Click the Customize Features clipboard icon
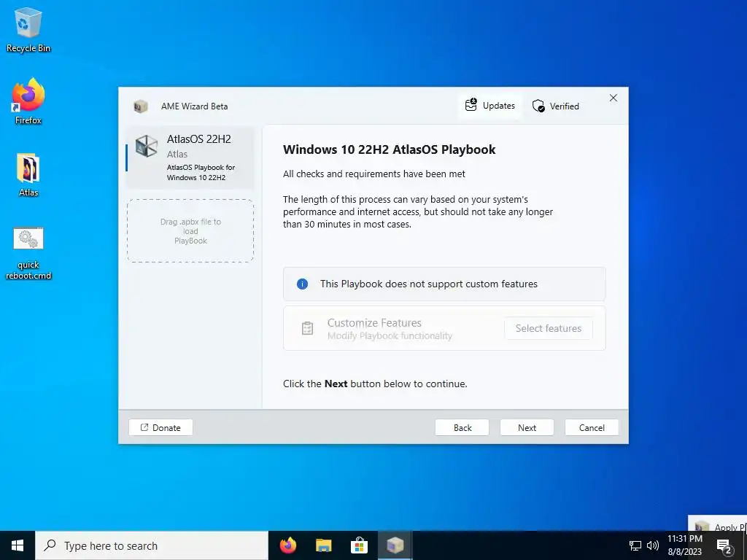The height and width of the screenshot is (560, 747). click(x=307, y=328)
